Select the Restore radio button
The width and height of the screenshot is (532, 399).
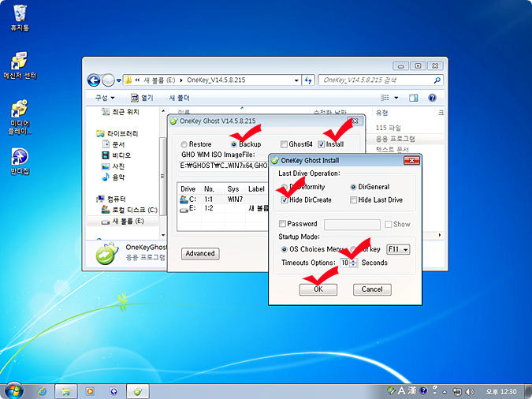(x=184, y=144)
